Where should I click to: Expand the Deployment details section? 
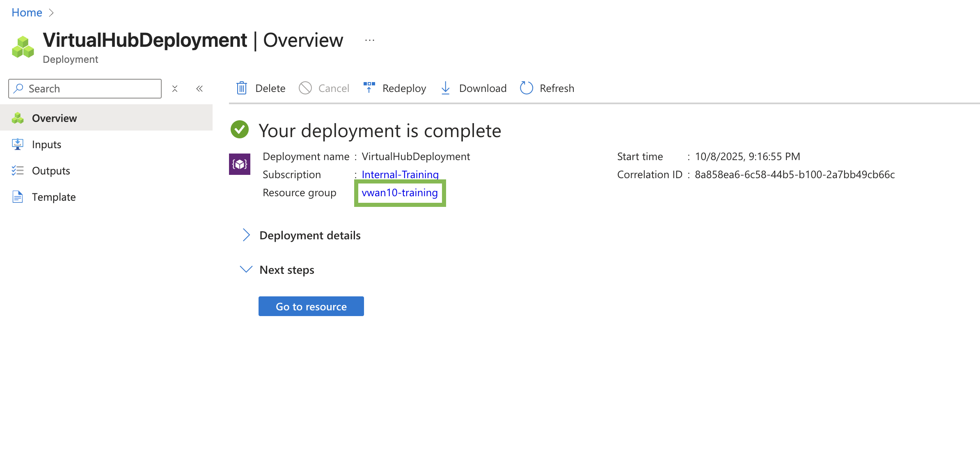click(x=246, y=235)
